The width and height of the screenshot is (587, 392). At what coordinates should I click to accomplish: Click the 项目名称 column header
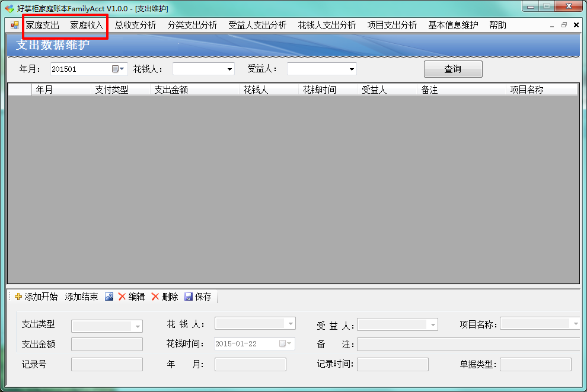point(542,90)
